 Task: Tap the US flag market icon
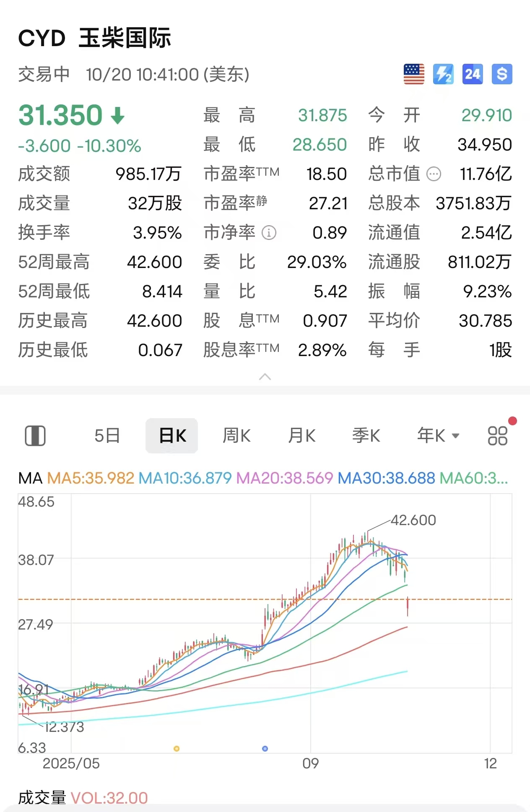pyautogui.click(x=414, y=74)
